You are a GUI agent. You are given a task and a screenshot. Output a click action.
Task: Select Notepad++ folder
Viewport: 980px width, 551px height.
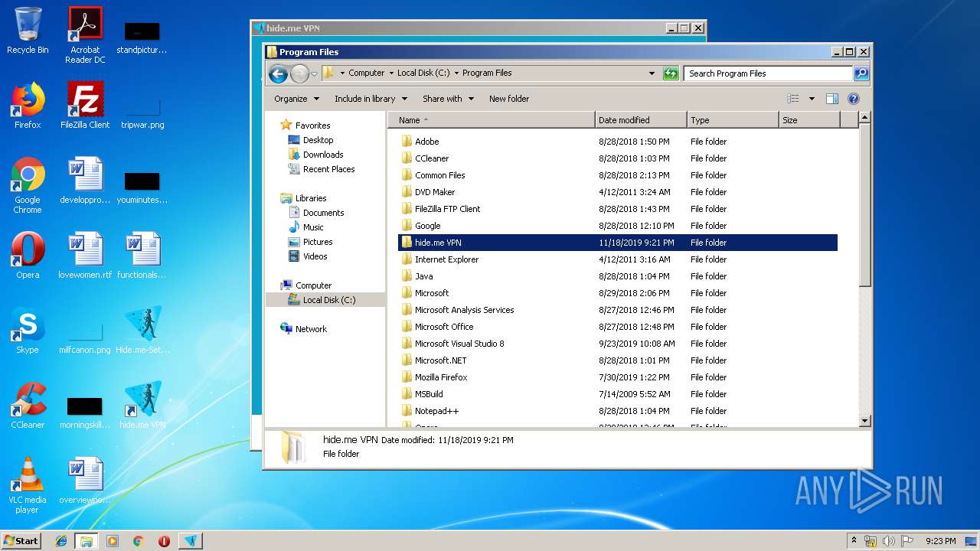pyautogui.click(x=618, y=411)
